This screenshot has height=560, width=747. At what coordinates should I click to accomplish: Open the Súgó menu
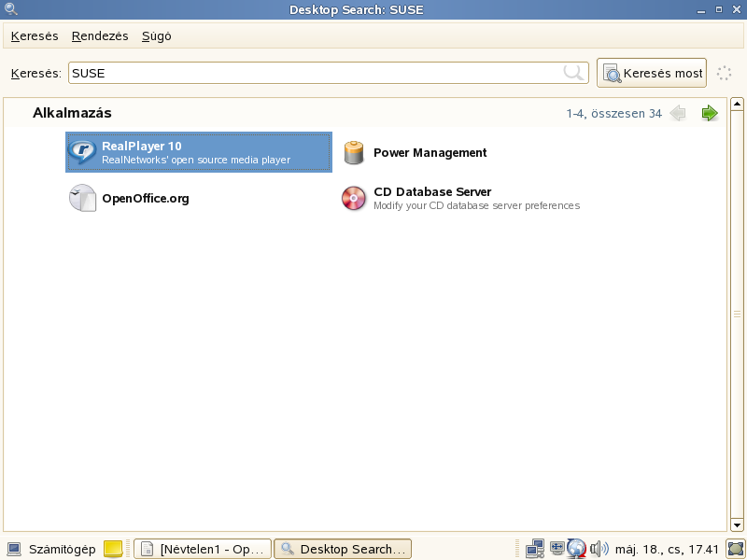(x=156, y=36)
